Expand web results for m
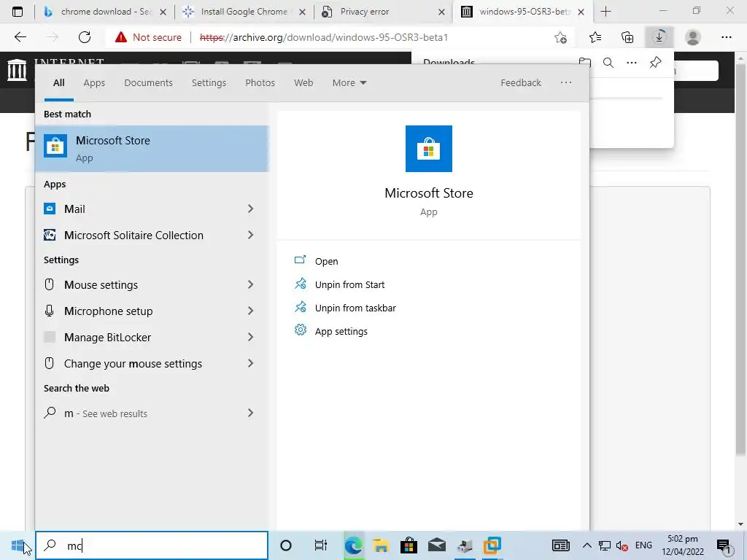 coord(251,413)
